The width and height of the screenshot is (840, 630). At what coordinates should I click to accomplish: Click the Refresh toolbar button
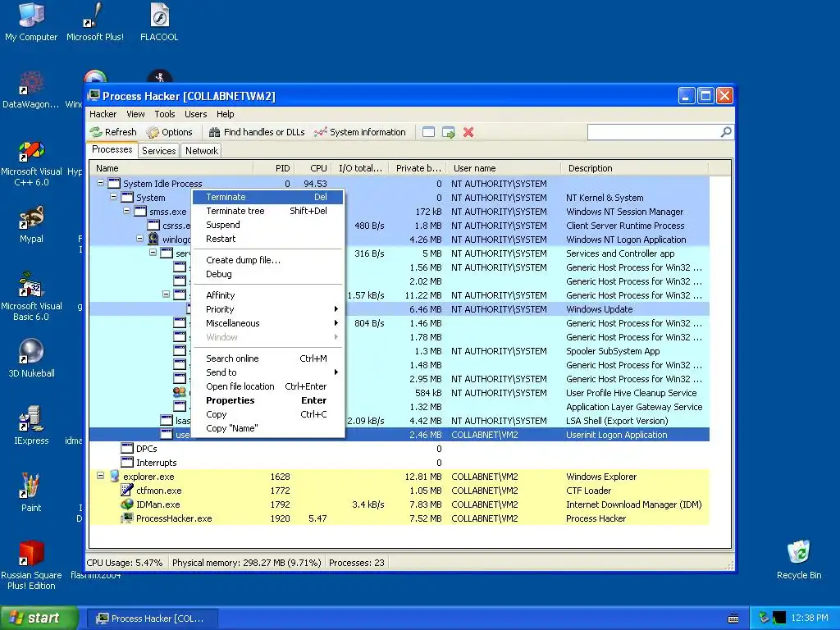pos(113,132)
